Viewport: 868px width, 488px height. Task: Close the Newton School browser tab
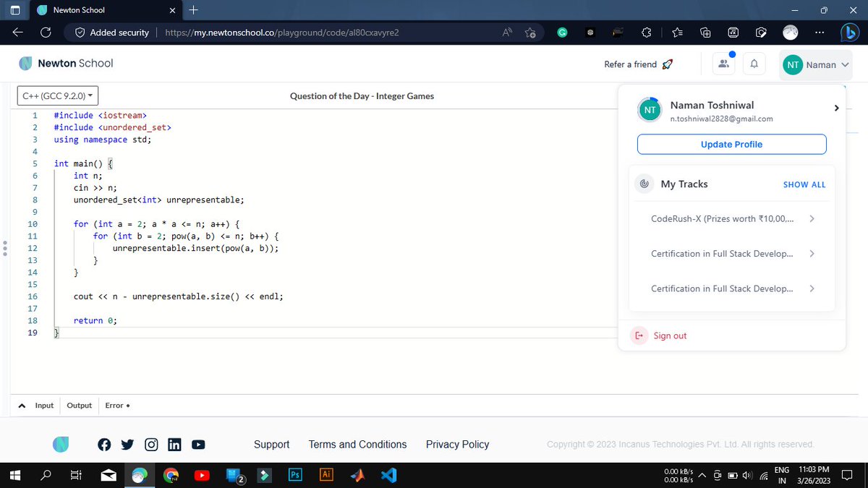pos(172,10)
